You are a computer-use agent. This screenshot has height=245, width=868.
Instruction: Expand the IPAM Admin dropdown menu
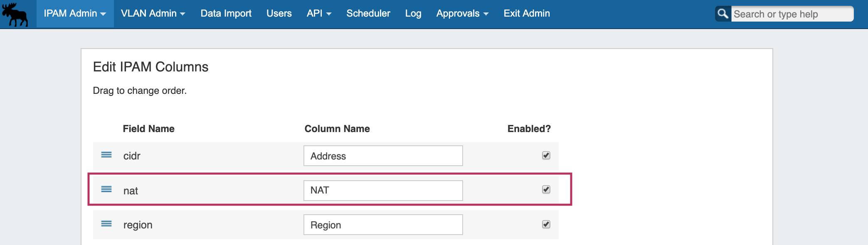point(75,14)
